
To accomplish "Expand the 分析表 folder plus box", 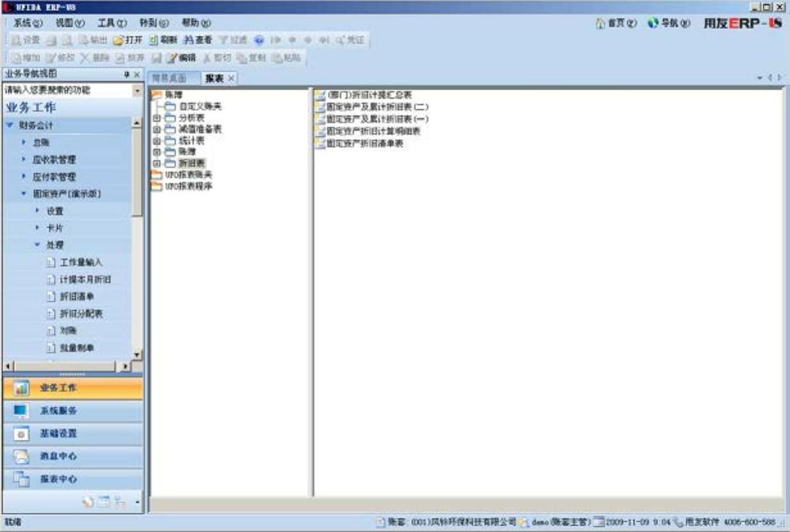I will (x=156, y=118).
